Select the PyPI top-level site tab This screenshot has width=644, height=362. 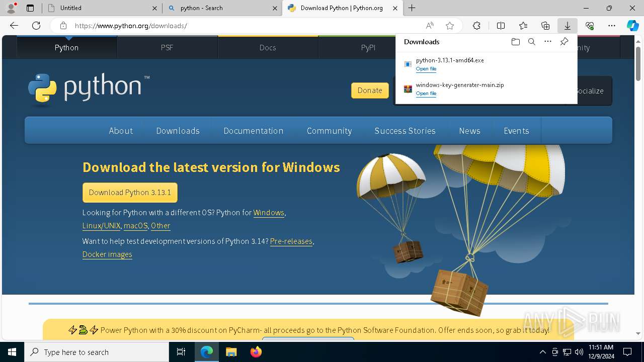coord(368,47)
